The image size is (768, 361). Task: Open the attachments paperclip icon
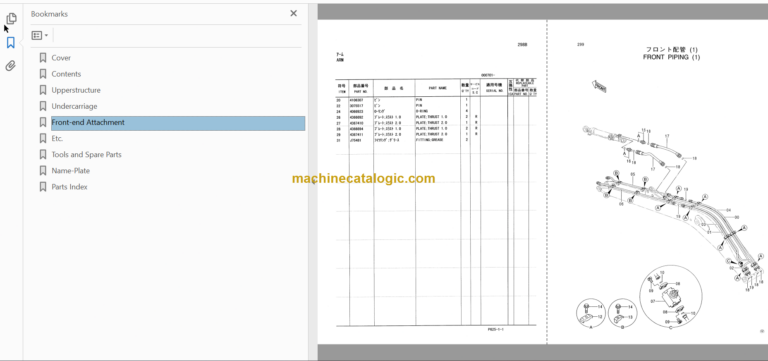click(11, 66)
